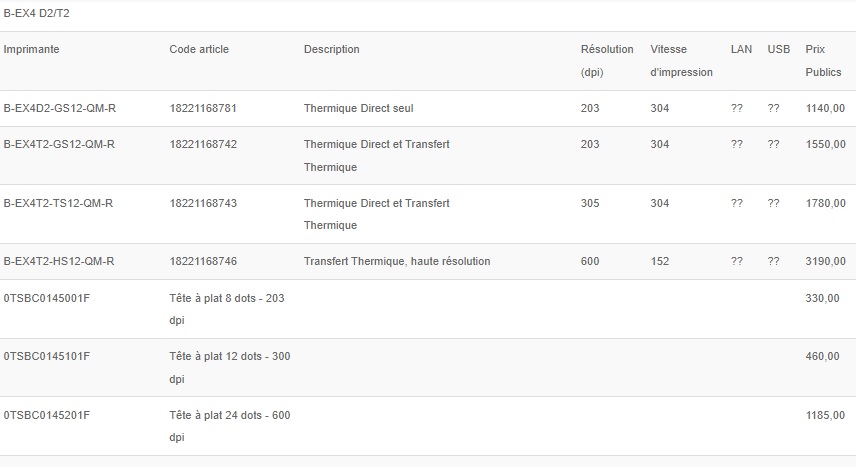Click the Code article column header
Screen dimensions: 856x467
[199, 49]
